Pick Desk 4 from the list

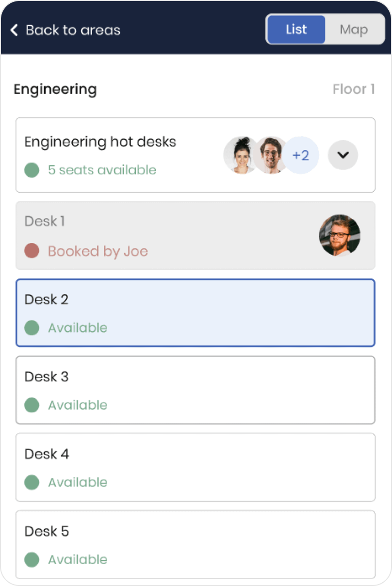tap(196, 467)
